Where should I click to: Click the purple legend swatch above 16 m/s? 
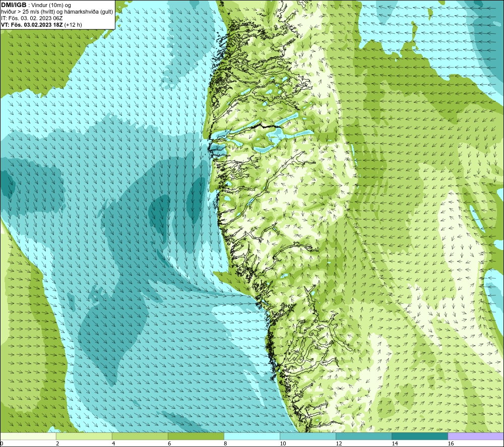tap(476, 436)
